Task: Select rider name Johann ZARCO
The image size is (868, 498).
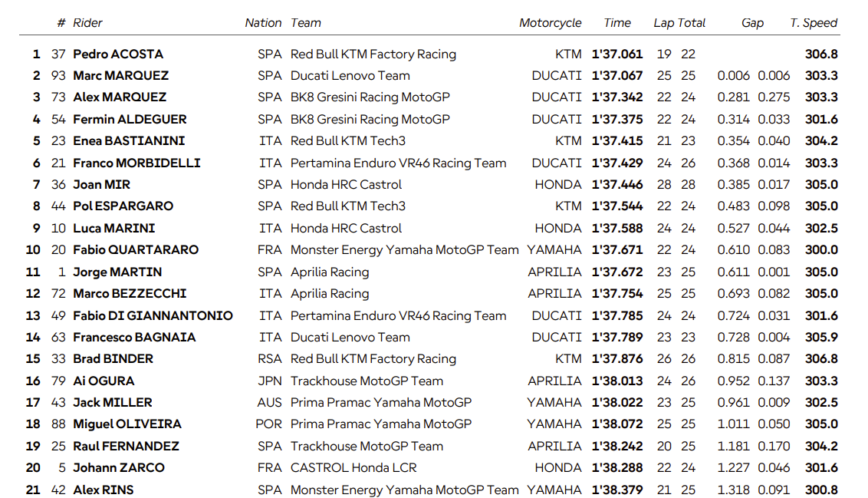Action: pos(118,468)
